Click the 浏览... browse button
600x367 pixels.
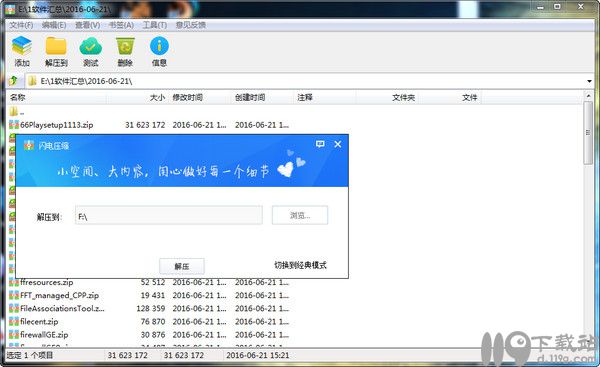pos(300,215)
